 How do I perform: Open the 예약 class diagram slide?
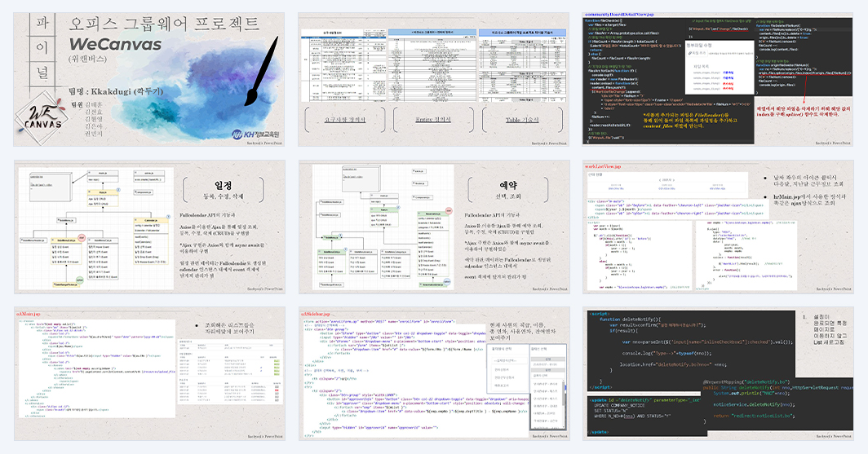[x=433, y=227]
